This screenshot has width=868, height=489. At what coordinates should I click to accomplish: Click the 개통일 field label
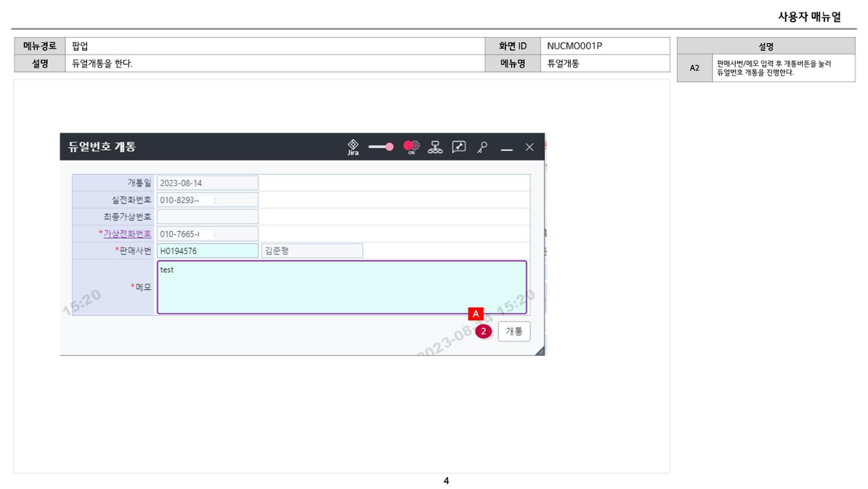139,183
